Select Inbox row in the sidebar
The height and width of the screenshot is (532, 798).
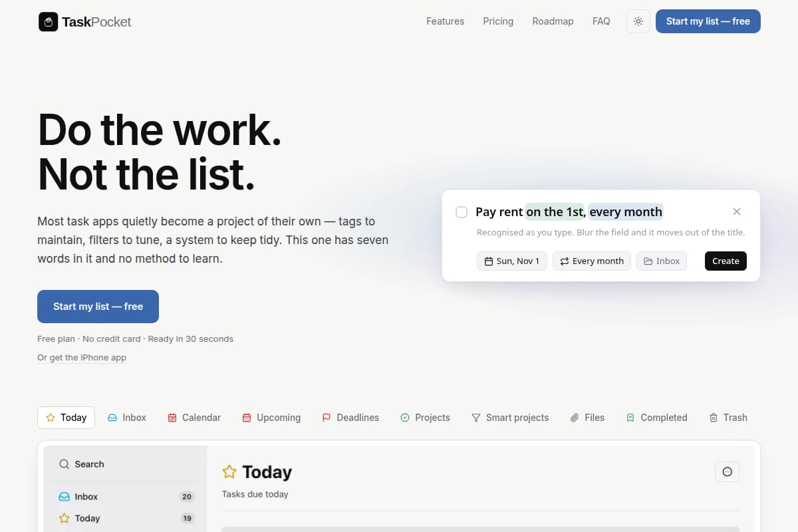pyautogui.click(x=125, y=497)
